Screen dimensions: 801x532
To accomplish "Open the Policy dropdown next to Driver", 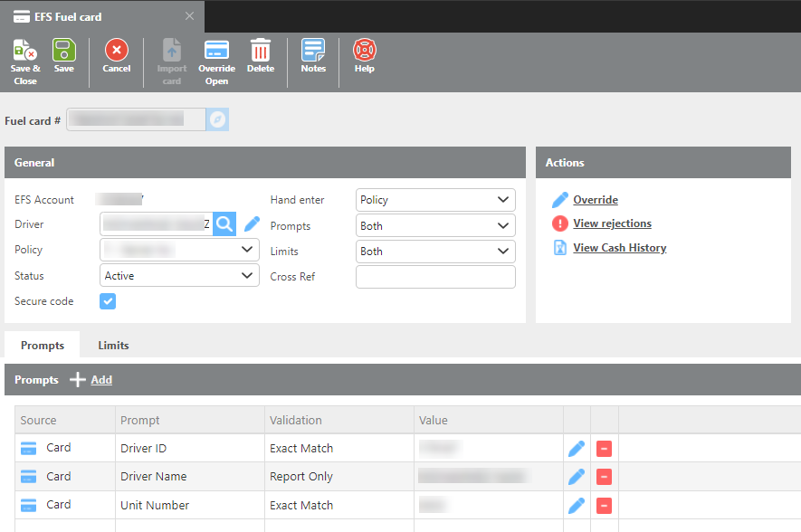I will [179, 250].
